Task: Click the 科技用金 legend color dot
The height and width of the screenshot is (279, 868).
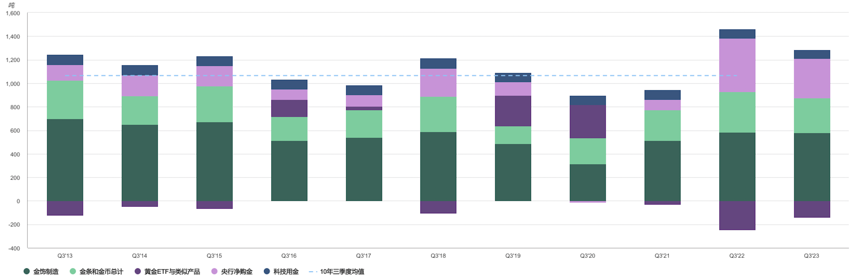Action: 267,271
